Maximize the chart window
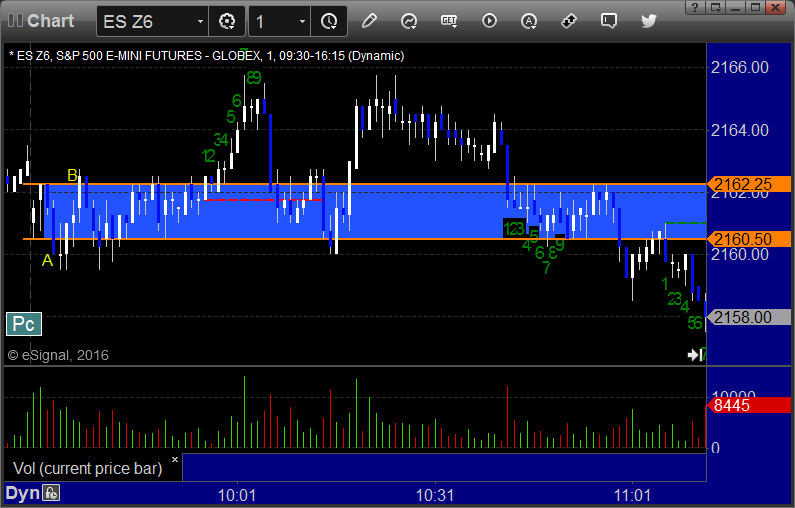795x508 pixels. click(755, 7)
